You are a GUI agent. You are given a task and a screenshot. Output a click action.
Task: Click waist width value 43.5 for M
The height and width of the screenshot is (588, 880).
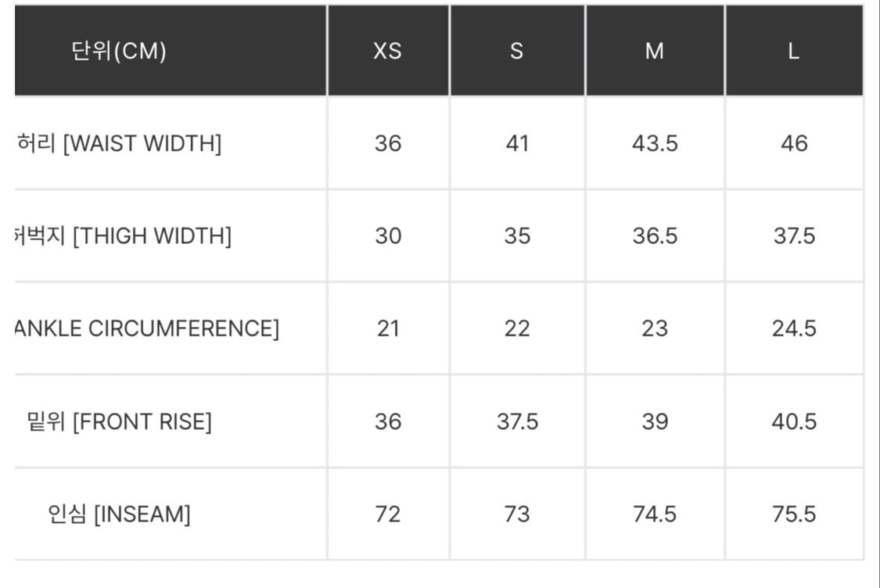coord(655,144)
